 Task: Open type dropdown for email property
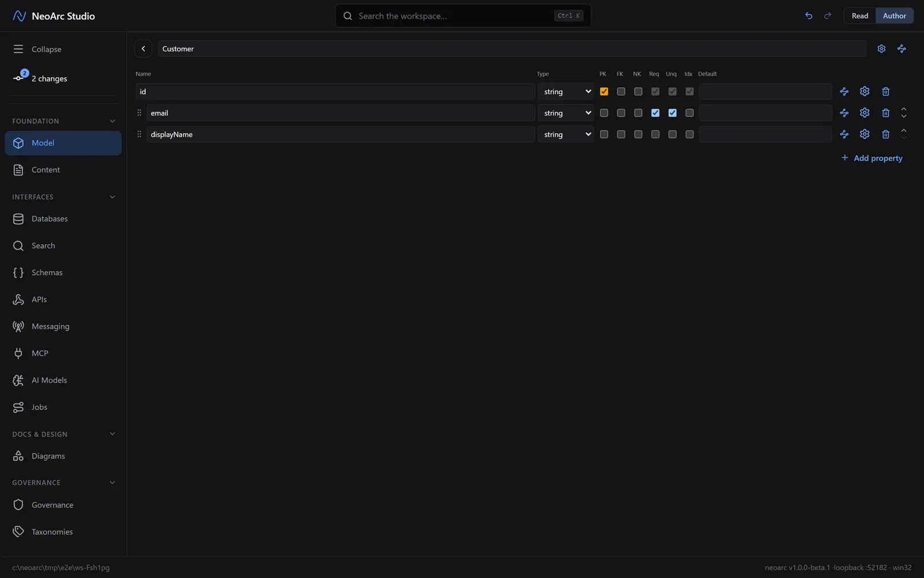tap(566, 113)
